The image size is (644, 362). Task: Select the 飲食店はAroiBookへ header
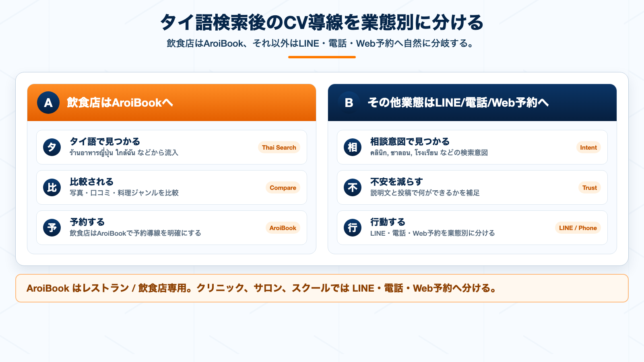(171, 103)
